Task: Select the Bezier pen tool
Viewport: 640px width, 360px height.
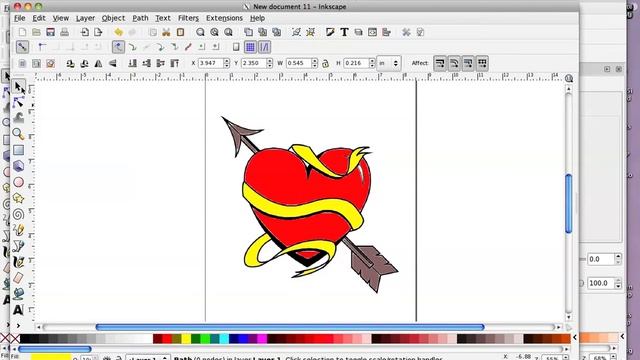Action: pyautogui.click(x=18, y=246)
